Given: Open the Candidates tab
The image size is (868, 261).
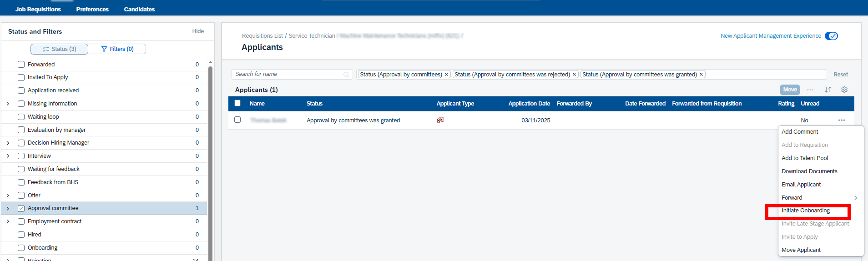Looking at the screenshot, I should click(139, 9).
